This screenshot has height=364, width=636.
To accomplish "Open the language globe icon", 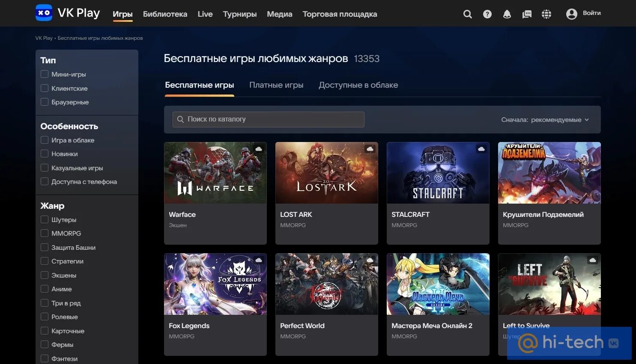I will coord(546,14).
